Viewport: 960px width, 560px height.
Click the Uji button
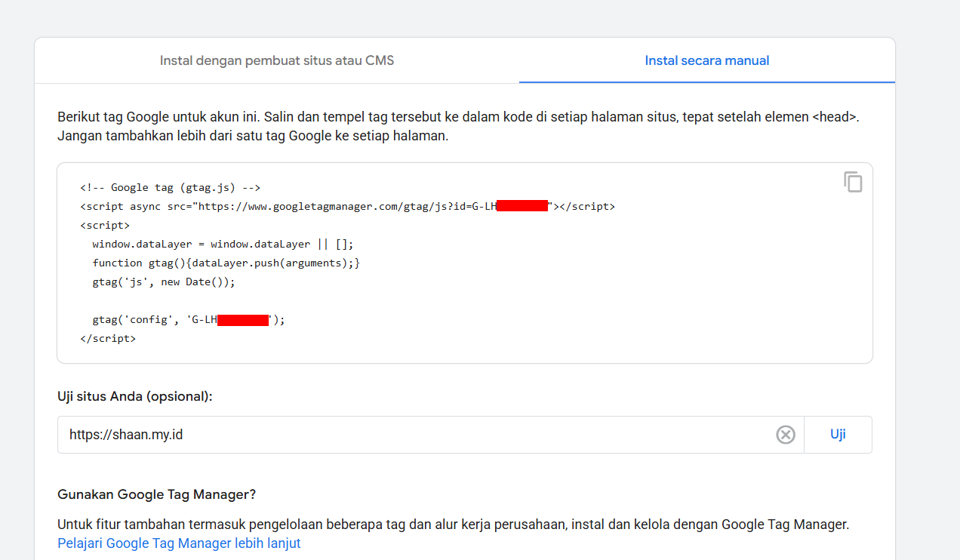pos(838,435)
